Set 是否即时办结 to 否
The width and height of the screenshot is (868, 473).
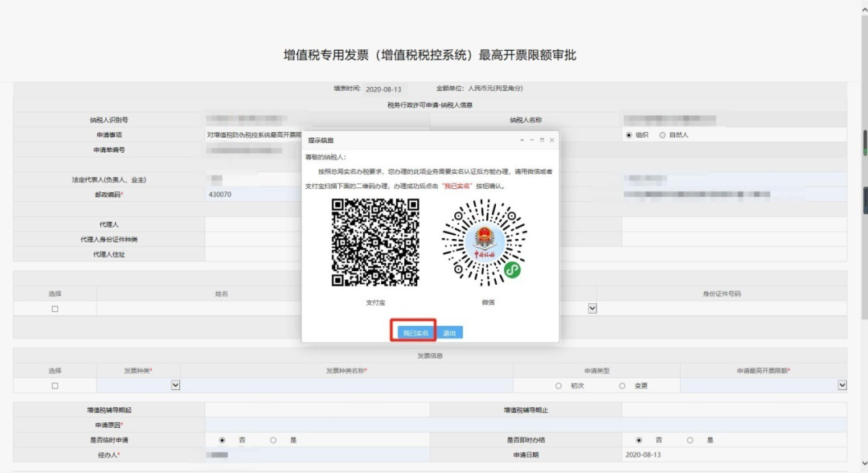pyautogui.click(x=639, y=440)
